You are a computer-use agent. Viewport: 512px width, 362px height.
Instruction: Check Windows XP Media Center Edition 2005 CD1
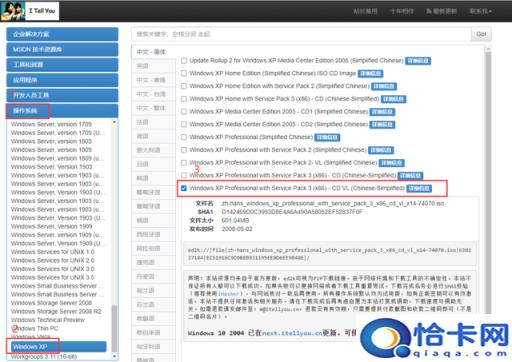(x=184, y=112)
